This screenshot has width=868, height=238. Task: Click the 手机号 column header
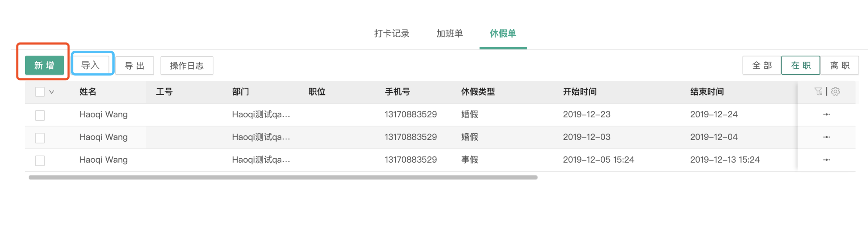click(x=398, y=92)
